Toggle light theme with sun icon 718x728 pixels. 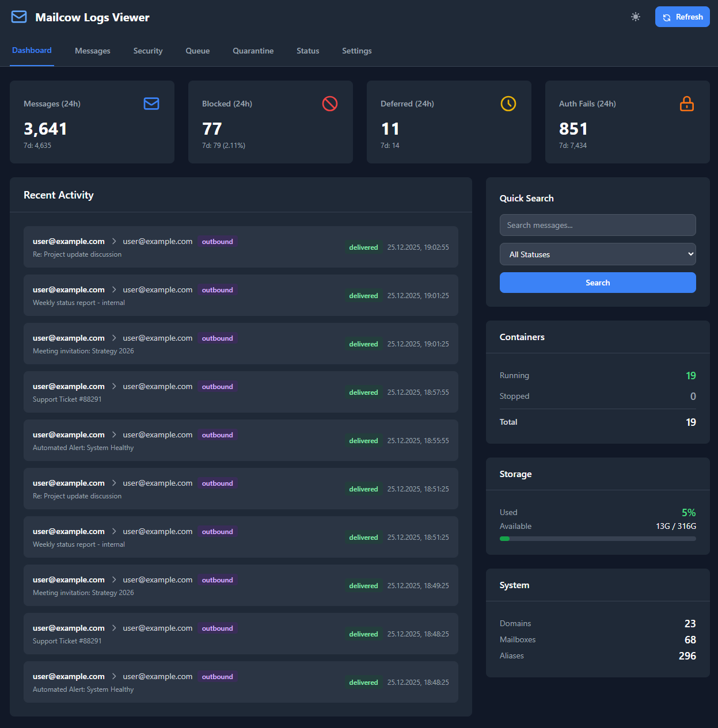point(636,17)
